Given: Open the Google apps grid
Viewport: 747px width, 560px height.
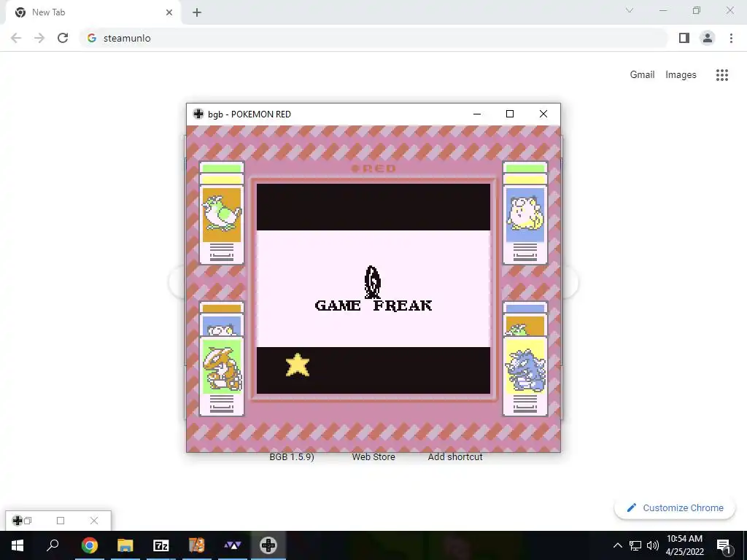Looking at the screenshot, I should (x=722, y=75).
